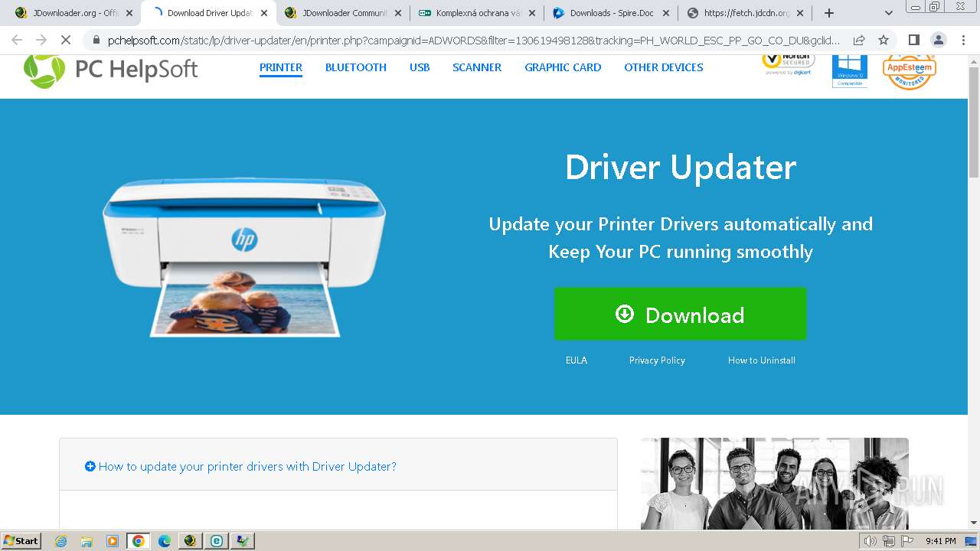
Task: Open the media player taskbar icon
Action: point(113,541)
